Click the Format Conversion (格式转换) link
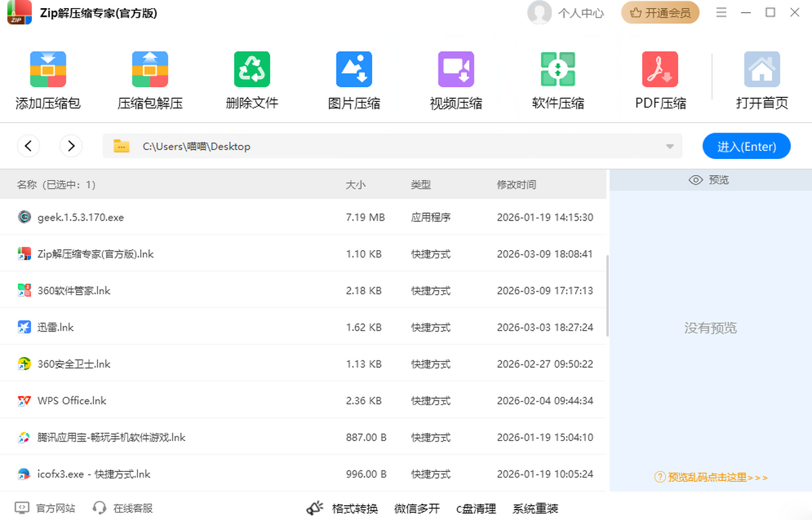The height and width of the screenshot is (520, 812). (x=354, y=509)
